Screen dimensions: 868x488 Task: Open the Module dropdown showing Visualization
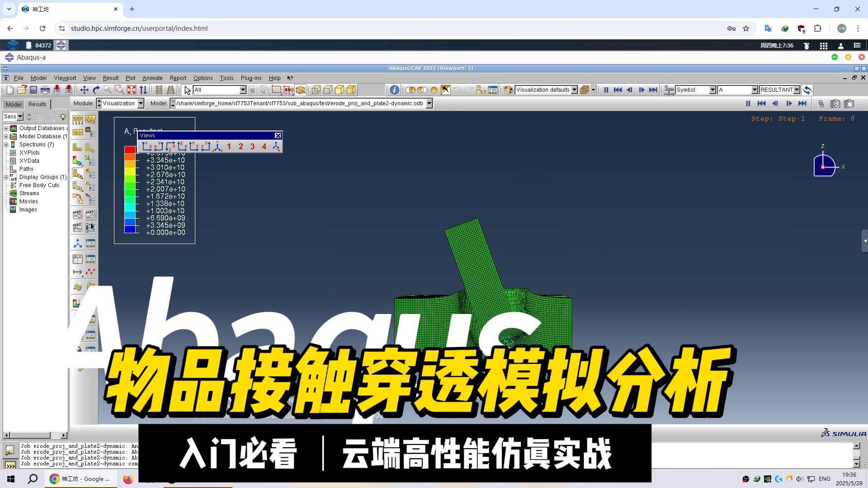pos(141,103)
